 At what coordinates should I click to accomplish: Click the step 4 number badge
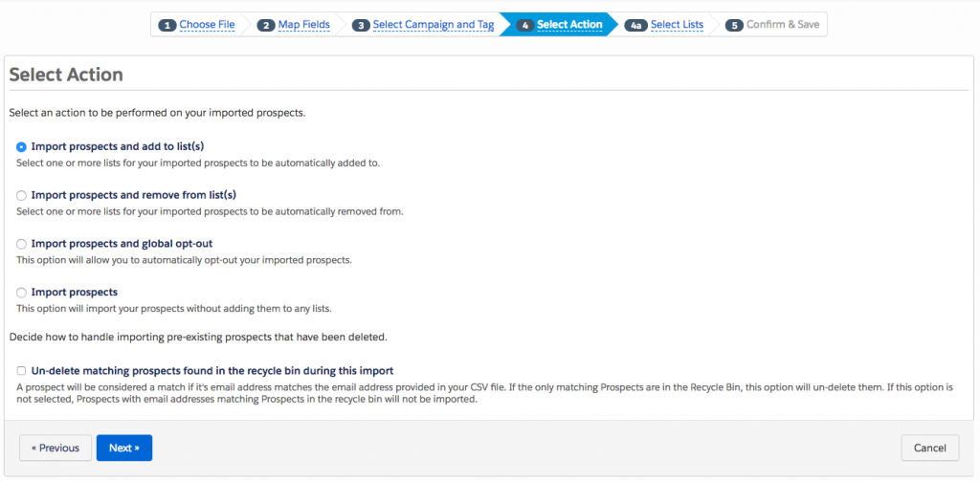[x=525, y=25]
